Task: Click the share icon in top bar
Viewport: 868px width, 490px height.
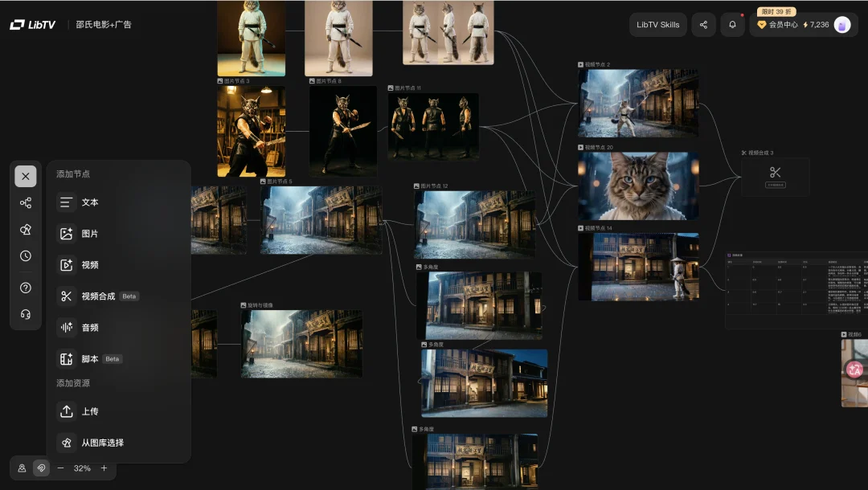Action: (x=703, y=25)
